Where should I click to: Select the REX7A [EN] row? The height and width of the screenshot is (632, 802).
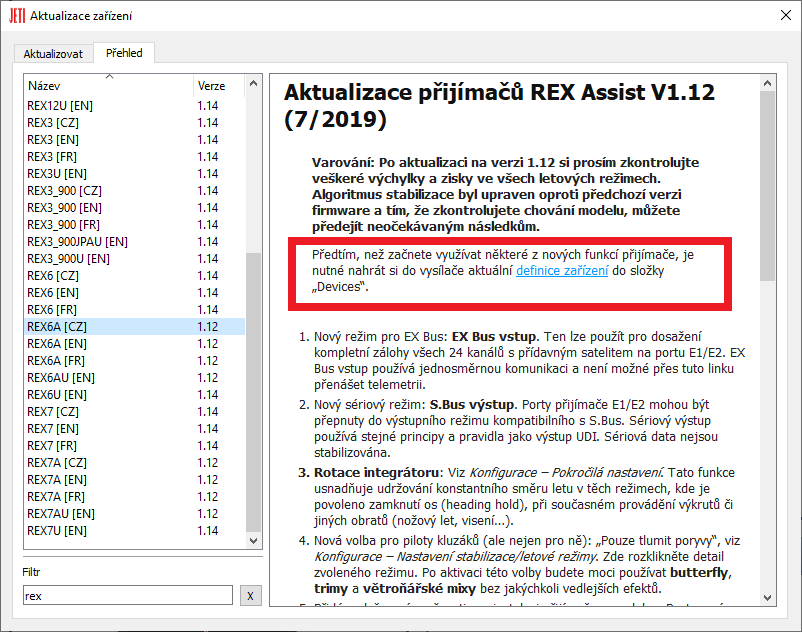pyautogui.click(x=135, y=480)
